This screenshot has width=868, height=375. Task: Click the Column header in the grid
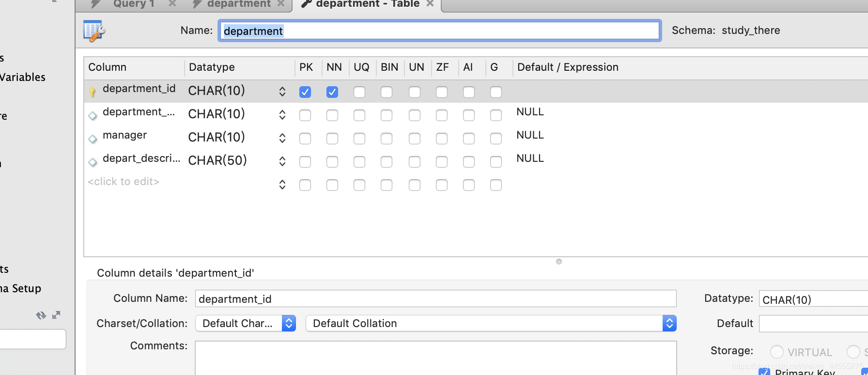[x=107, y=67]
